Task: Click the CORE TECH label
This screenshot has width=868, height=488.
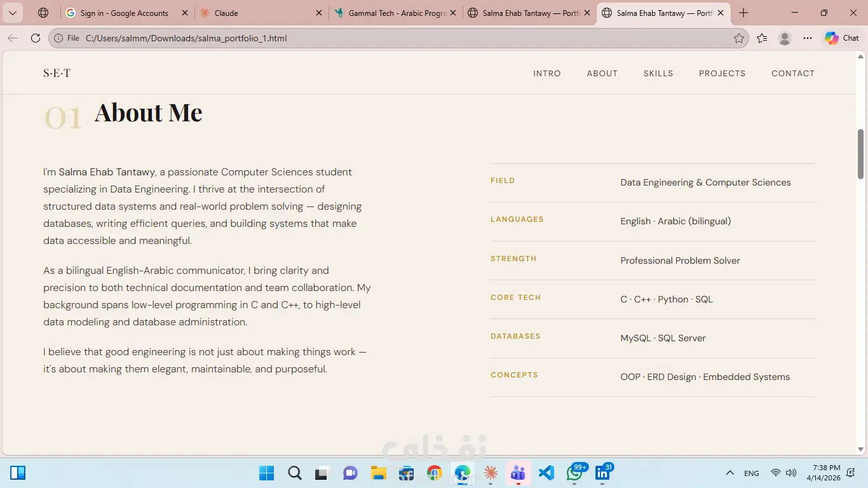Action: click(x=515, y=297)
